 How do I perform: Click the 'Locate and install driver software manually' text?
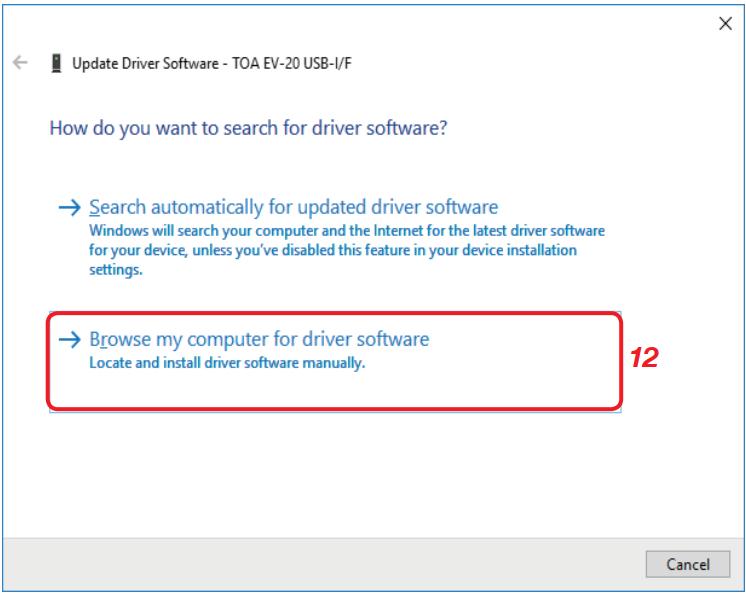click(x=227, y=363)
